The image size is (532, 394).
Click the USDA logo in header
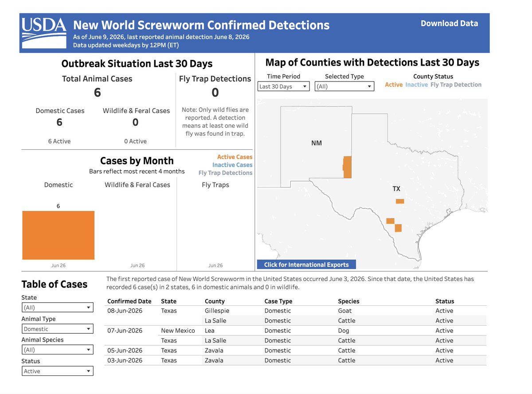click(x=44, y=33)
